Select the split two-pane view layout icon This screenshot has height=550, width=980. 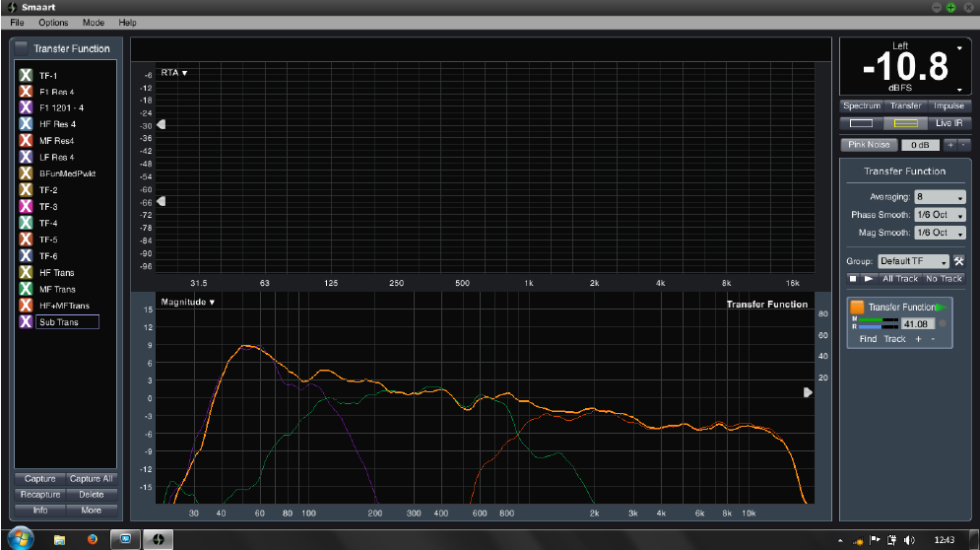(905, 123)
